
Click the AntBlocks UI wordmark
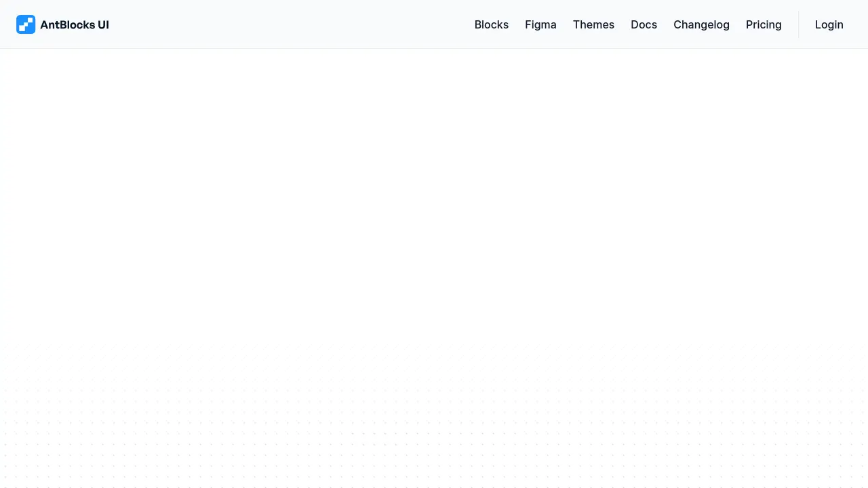tap(75, 24)
